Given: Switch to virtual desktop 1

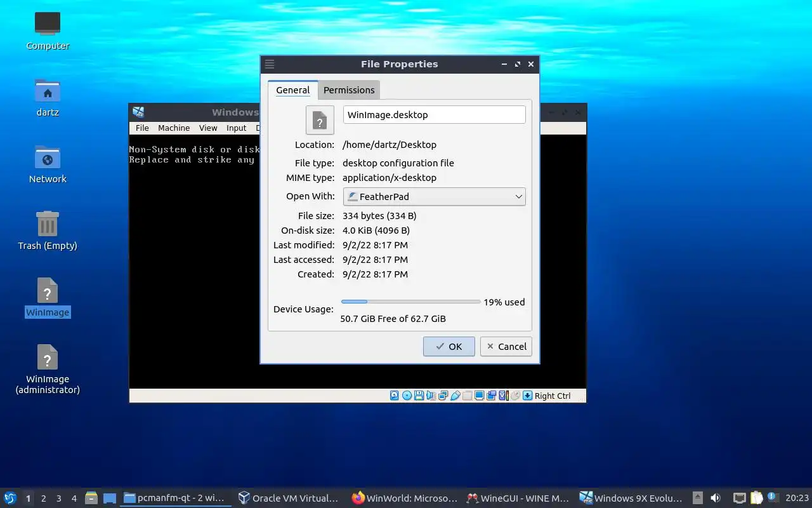Looking at the screenshot, I should click(x=28, y=498).
